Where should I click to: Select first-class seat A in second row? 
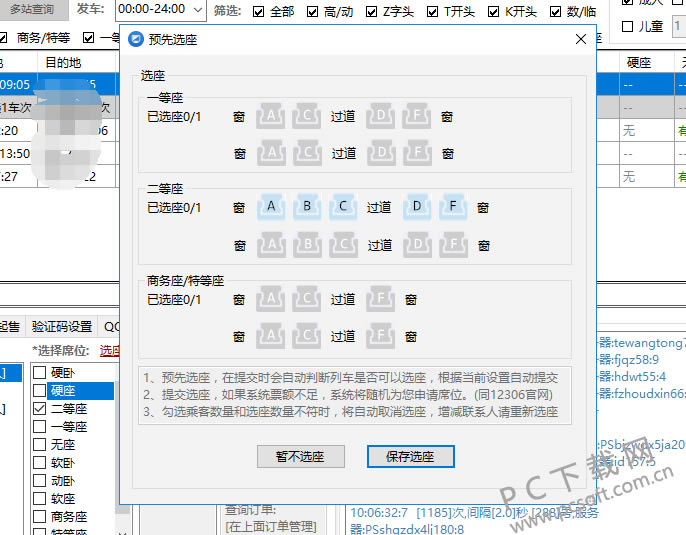pyautogui.click(x=272, y=153)
